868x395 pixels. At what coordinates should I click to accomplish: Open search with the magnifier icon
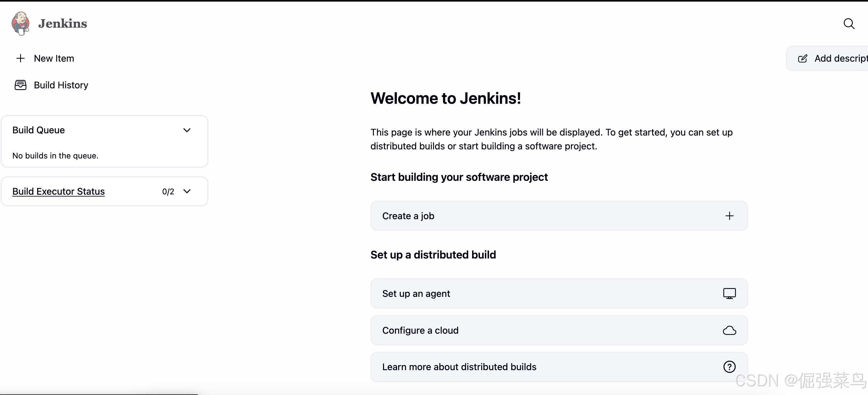point(849,24)
